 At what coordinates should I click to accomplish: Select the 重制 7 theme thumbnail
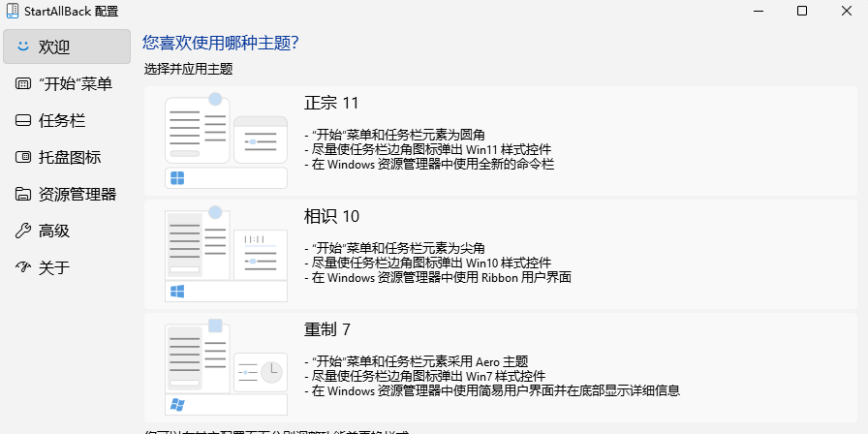tap(226, 366)
